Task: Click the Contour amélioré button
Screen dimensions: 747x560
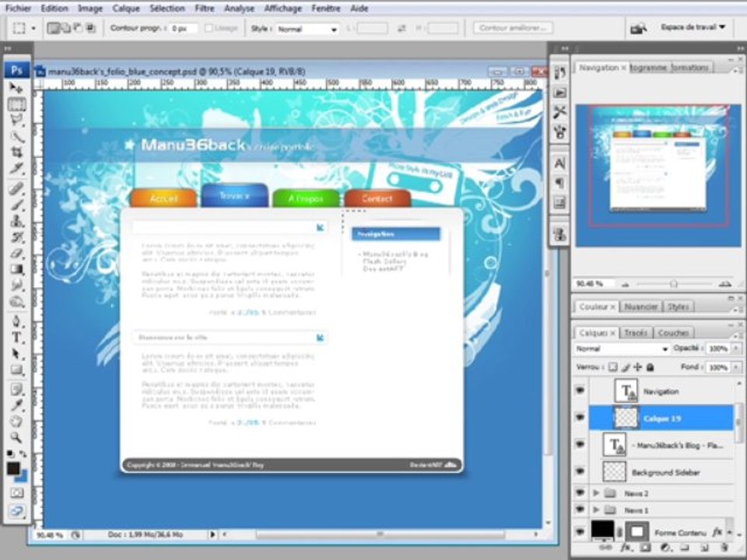Action: (x=513, y=28)
